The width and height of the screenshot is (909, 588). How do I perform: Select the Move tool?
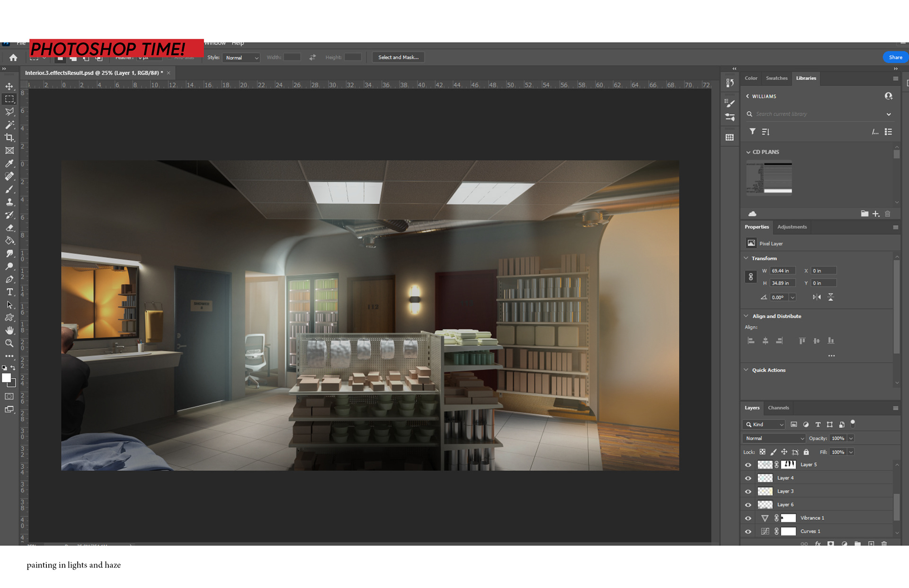(x=9, y=86)
